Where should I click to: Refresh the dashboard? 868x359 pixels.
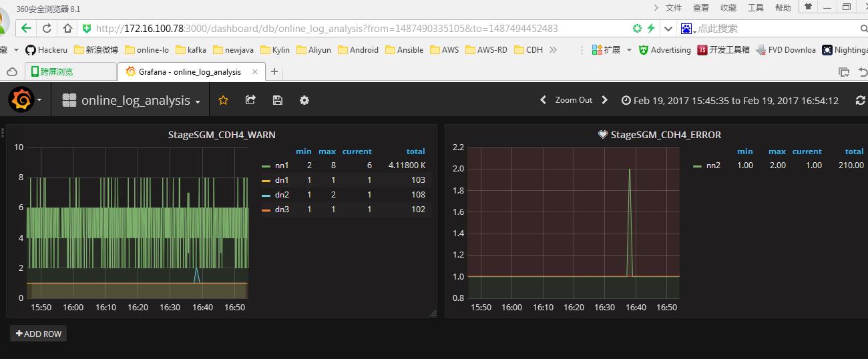click(x=860, y=100)
